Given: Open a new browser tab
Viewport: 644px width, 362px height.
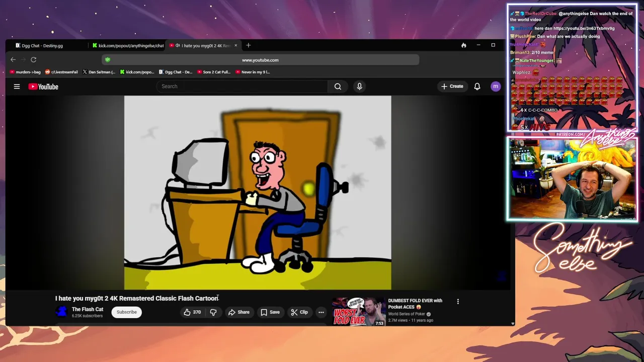Looking at the screenshot, I should click(248, 45).
